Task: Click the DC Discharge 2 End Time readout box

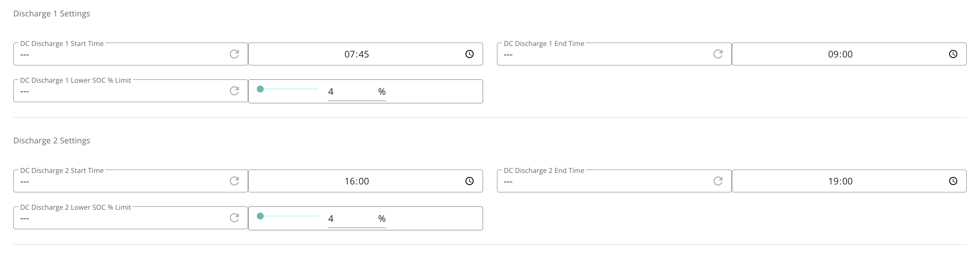Action: [x=614, y=181]
